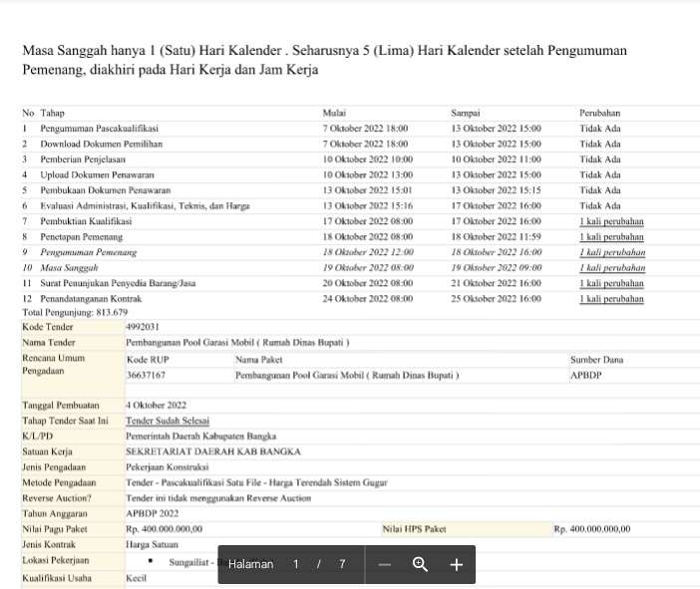Click 'Tender ini tidak menggunakan Reverse Auction'

click(x=218, y=498)
